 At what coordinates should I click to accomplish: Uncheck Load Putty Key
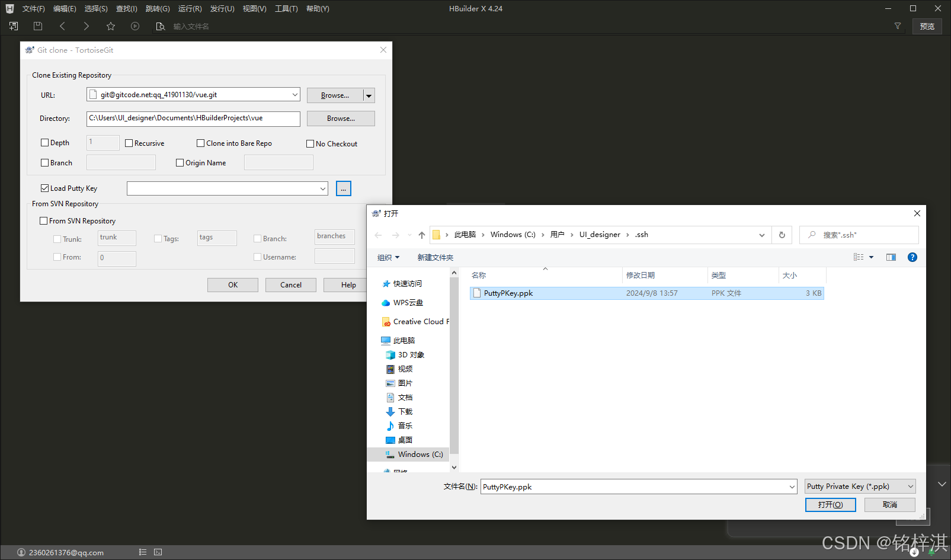click(44, 188)
